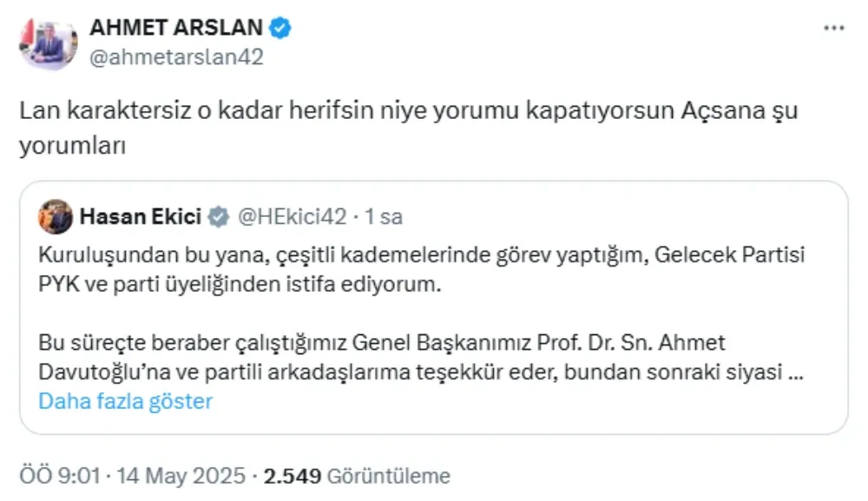Image resolution: width=868 pixels, height=501 pixels.
Task: Click verified badge beside AHMET ARSLAN
Action: tap(279, 28)
